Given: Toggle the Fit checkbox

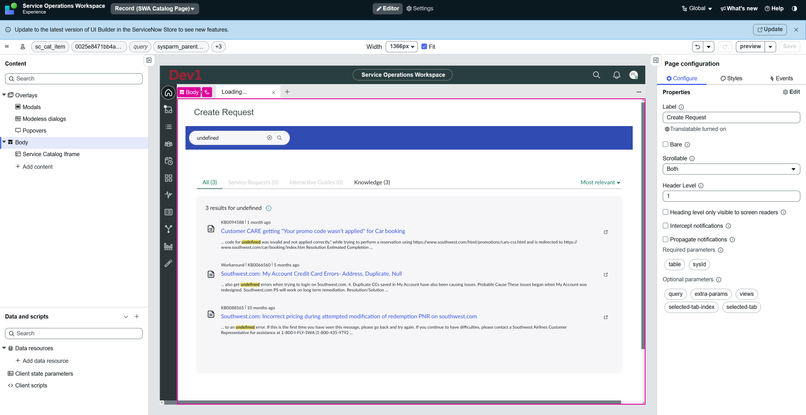Looking at the screenshot, I should click(424, 46).
